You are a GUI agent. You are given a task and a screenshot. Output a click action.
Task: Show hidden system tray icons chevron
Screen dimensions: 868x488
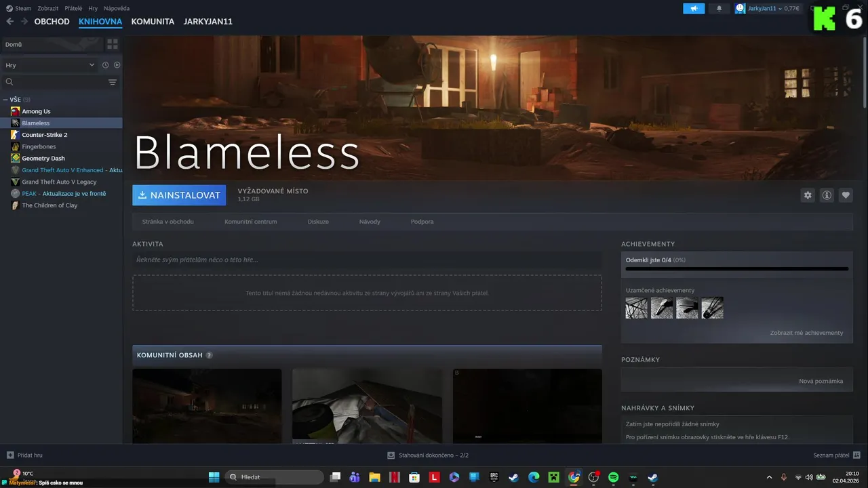coord(769,477)
